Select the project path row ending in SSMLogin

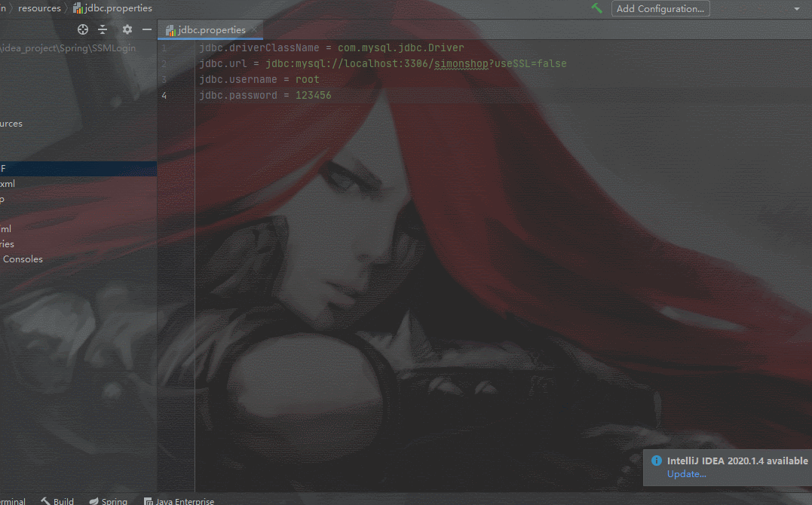[68, 47]
